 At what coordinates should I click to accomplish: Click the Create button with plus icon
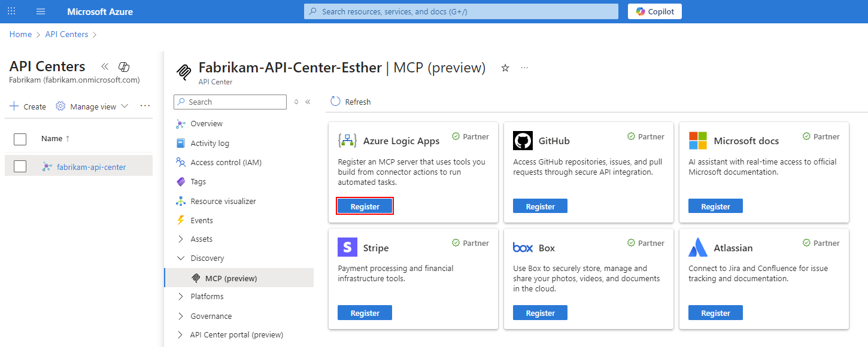pos(28,106)
